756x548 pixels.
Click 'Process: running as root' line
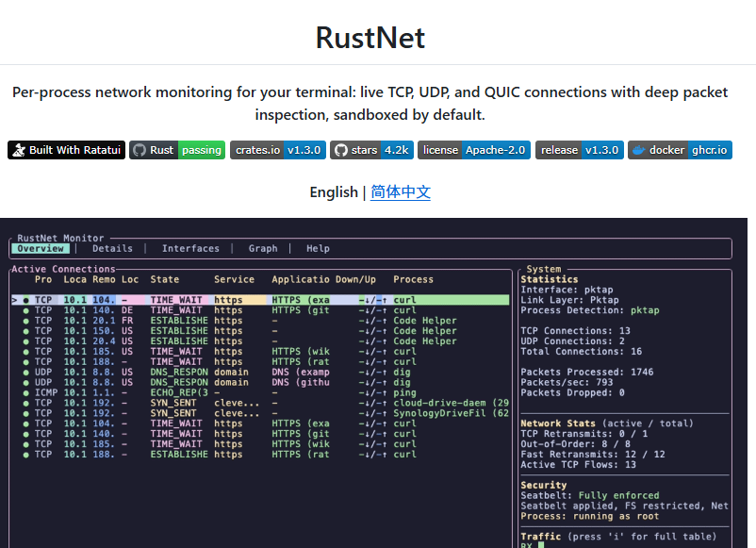coord(590,516)
